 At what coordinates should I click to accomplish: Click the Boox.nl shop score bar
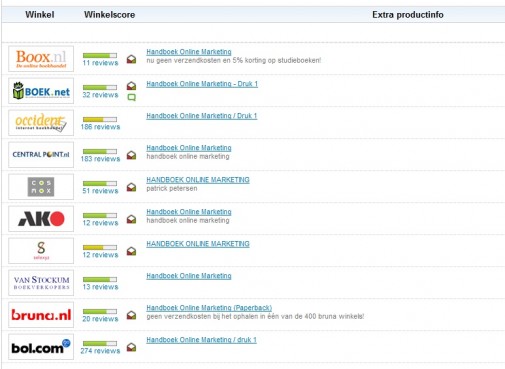pos(100,55)
